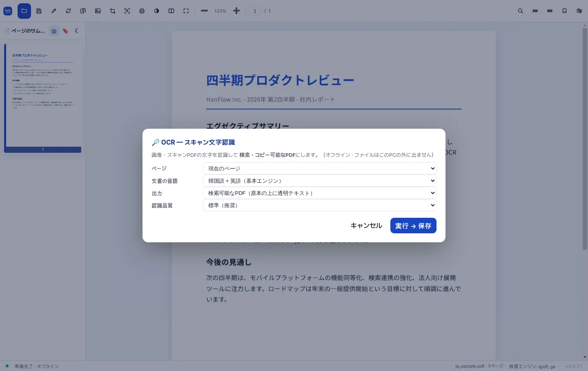Click the ページのサム... sidebar panel title

point(28,31)
